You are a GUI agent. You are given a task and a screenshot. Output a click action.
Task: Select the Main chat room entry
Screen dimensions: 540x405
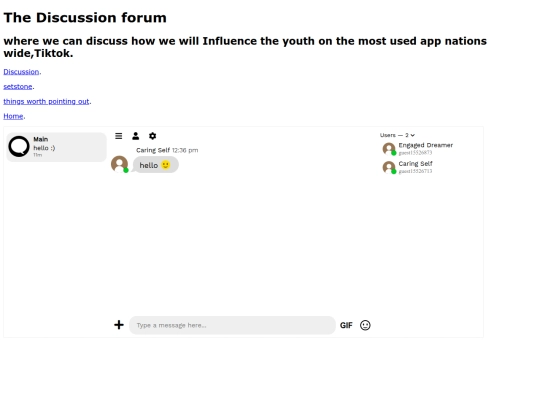click(56, 147)
